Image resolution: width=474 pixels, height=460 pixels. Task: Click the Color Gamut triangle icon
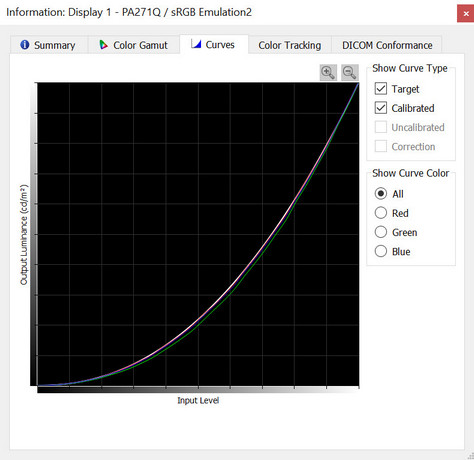[104, 45]
